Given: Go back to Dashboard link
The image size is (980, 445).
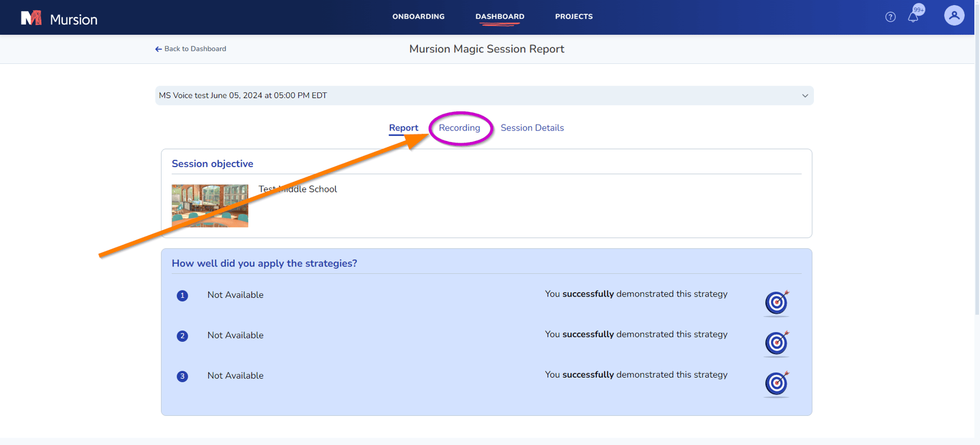Looking at the screenshot, I should pos(191,49).
